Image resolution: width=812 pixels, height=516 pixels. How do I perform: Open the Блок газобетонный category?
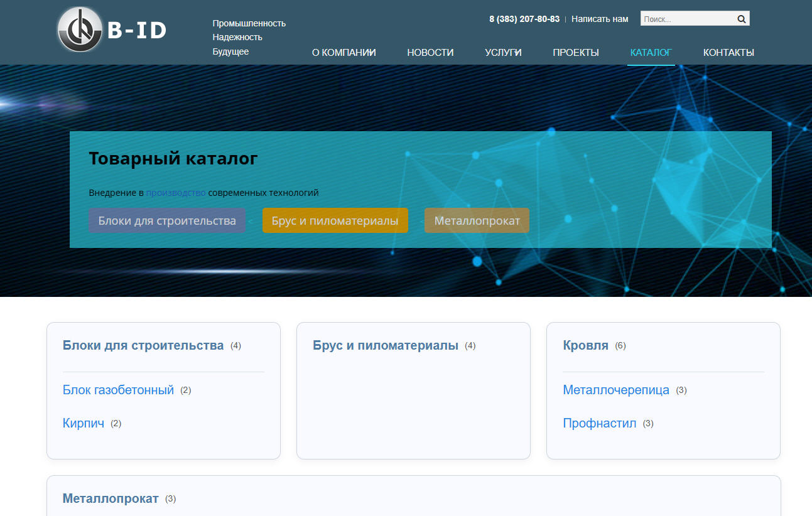117,389
